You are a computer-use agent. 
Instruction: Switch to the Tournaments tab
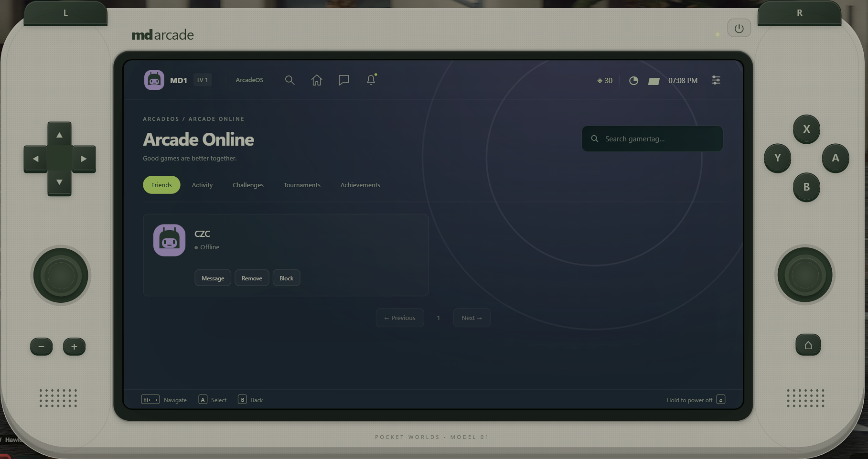[x=302, y=185]
